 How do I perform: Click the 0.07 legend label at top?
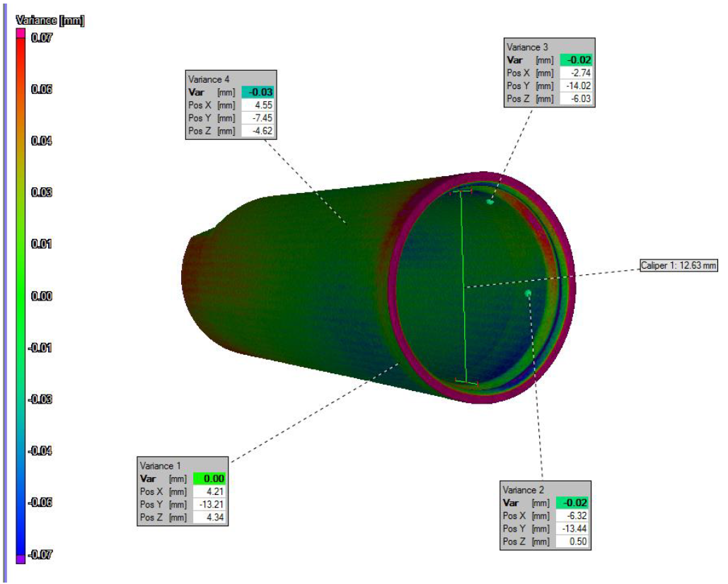point(41,37)
